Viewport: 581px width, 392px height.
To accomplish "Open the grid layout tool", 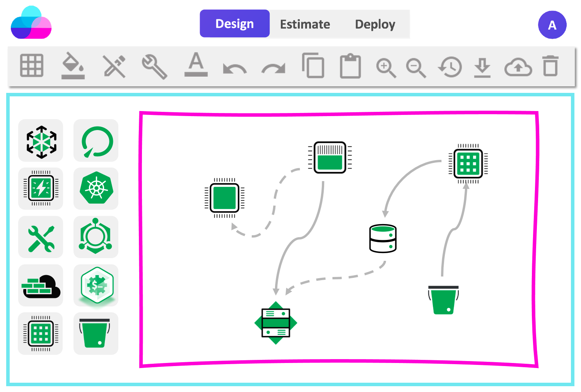I will 31,66.
